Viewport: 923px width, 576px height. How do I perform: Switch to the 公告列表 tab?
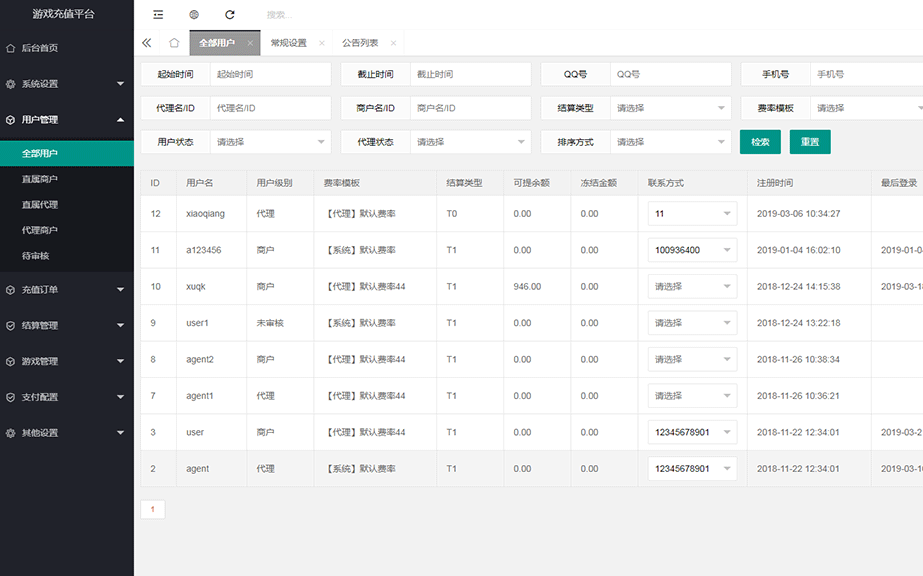pos(360,43)
